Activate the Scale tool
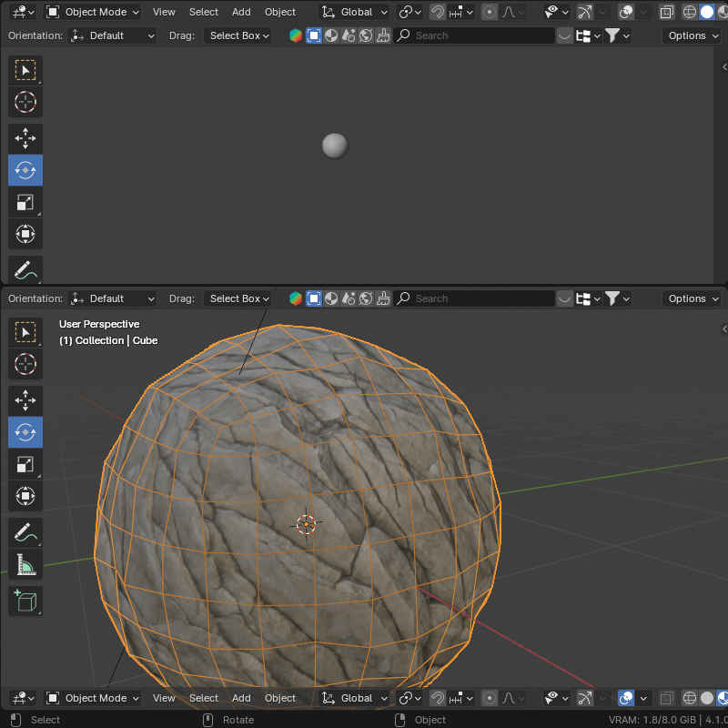 (25, 464)
